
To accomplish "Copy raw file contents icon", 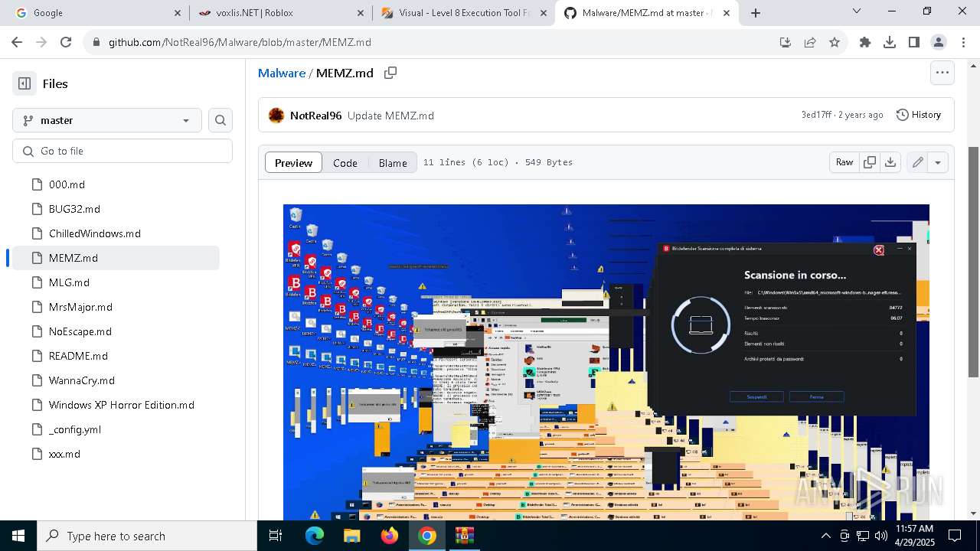I will (x=870, y=162).
